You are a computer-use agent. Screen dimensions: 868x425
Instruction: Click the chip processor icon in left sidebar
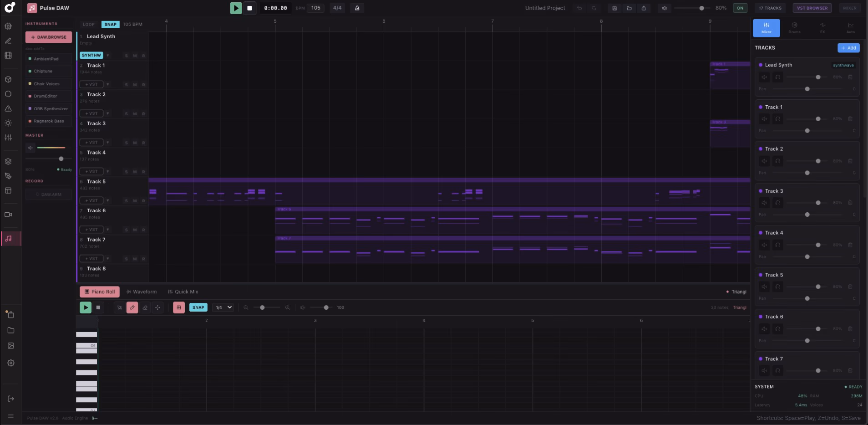[8, 26]
